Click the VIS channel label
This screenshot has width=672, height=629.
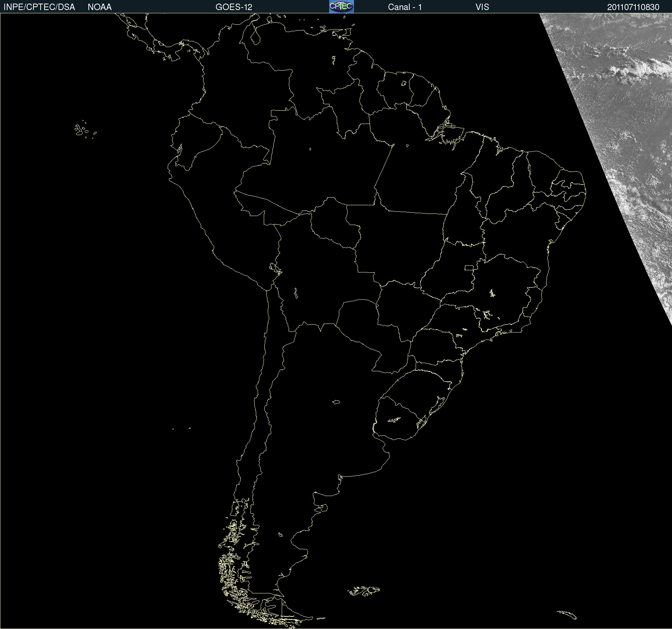click(482, 7)
